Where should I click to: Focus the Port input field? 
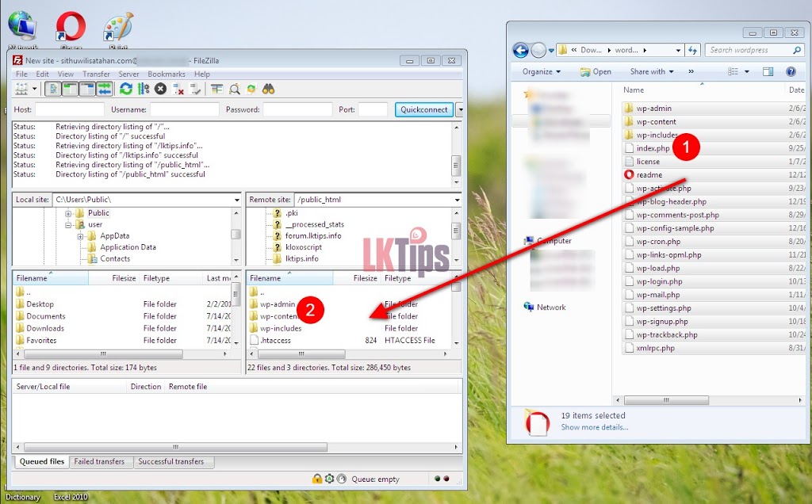point(373,109)
